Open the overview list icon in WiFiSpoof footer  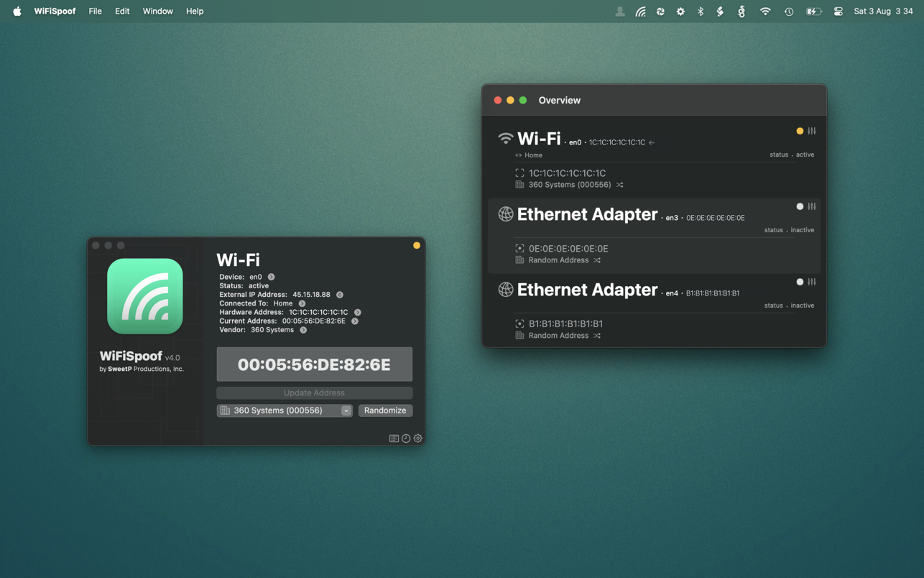tap(394, 439)
